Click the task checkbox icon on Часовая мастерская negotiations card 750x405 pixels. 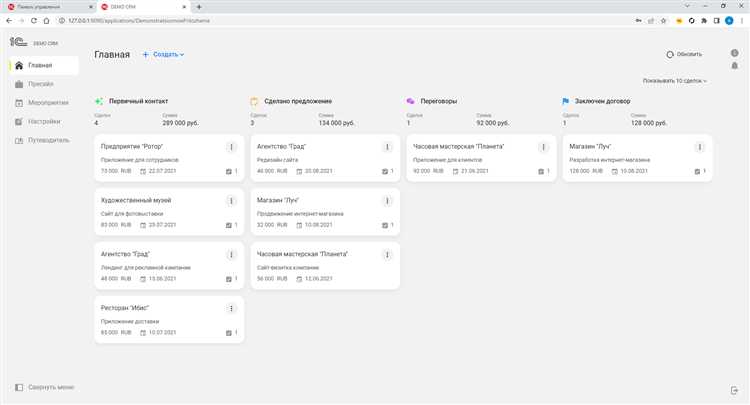(541, 171)
